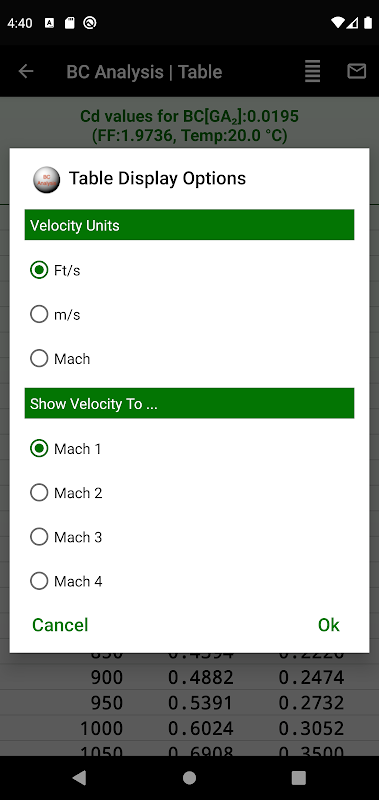Tap the Velocity Units section header
The image size is (379, 800).
click(189, 225)
